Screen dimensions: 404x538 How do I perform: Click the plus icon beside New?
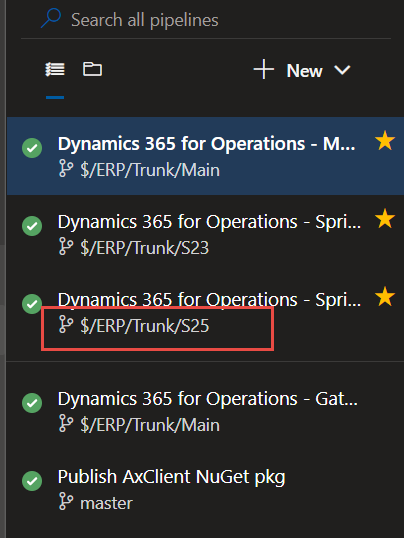click(x=264, y=70)
